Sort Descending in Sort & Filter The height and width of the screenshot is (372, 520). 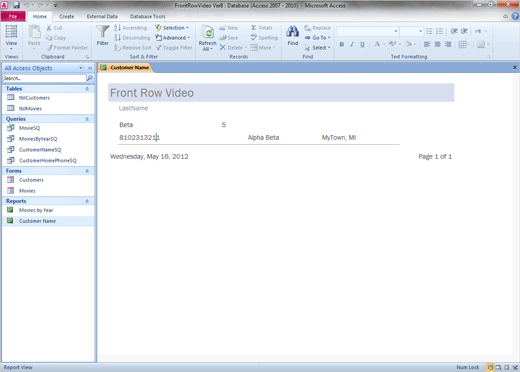pos(132,38)
